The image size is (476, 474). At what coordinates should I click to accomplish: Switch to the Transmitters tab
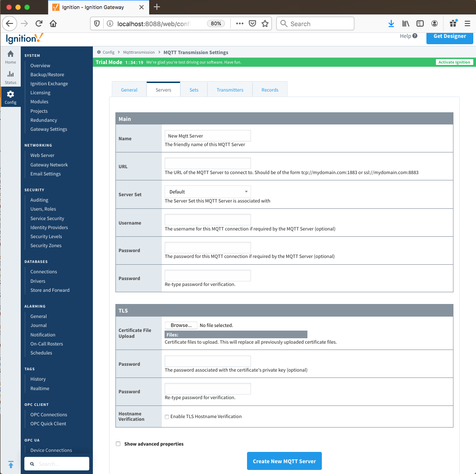230,90
